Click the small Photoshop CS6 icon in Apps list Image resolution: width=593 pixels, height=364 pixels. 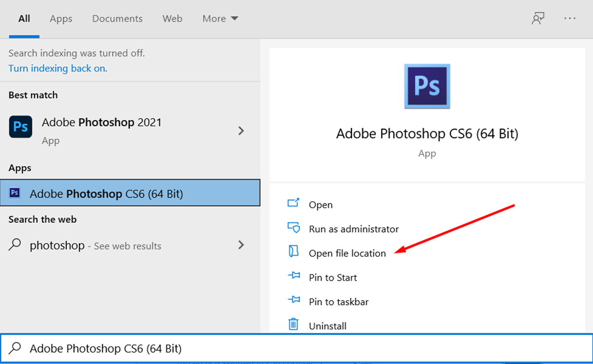point(15,193)
